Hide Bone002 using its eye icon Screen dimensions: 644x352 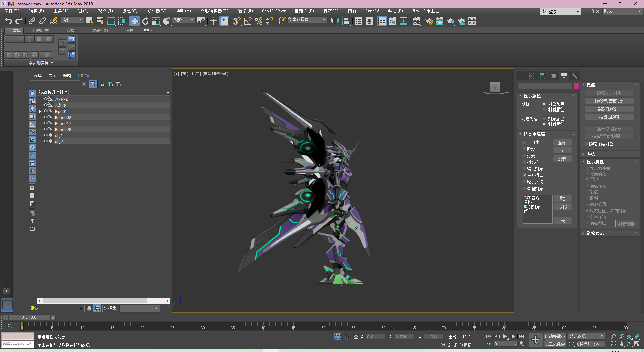click(46, 117)
